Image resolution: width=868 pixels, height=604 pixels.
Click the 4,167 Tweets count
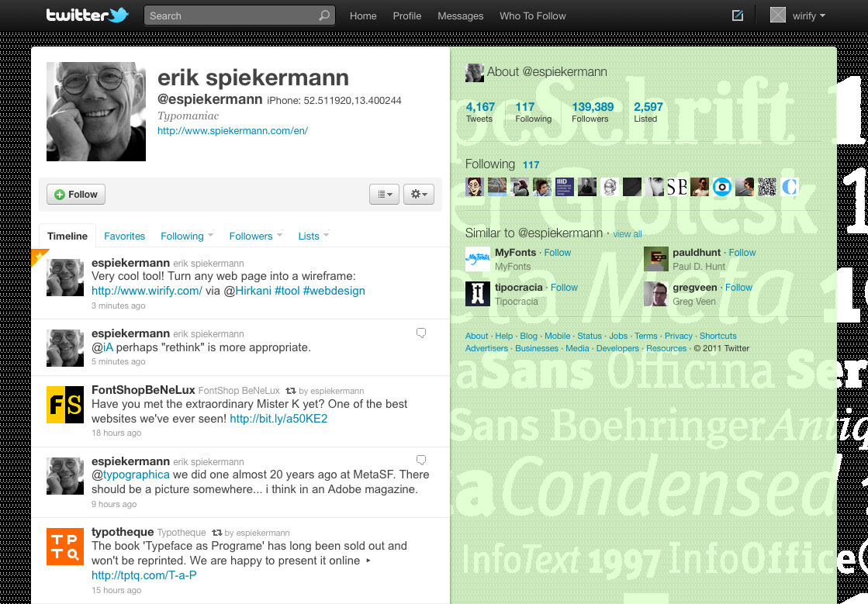pos(480,111)
